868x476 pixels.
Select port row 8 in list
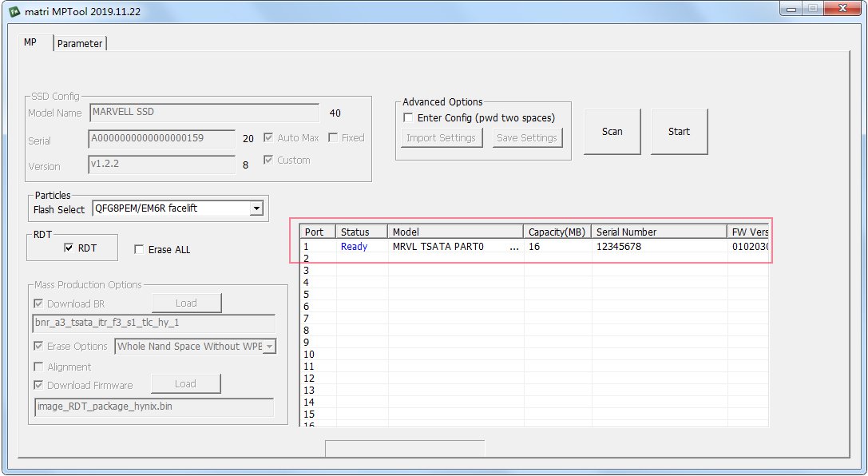(534, 331)
